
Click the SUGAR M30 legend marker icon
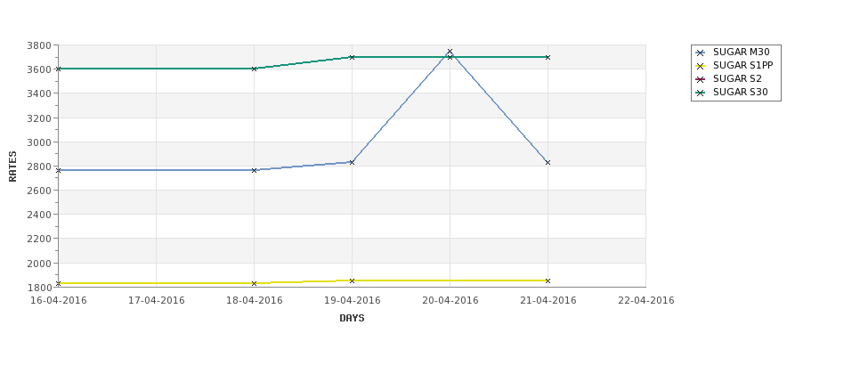click(x=701, y=53)
